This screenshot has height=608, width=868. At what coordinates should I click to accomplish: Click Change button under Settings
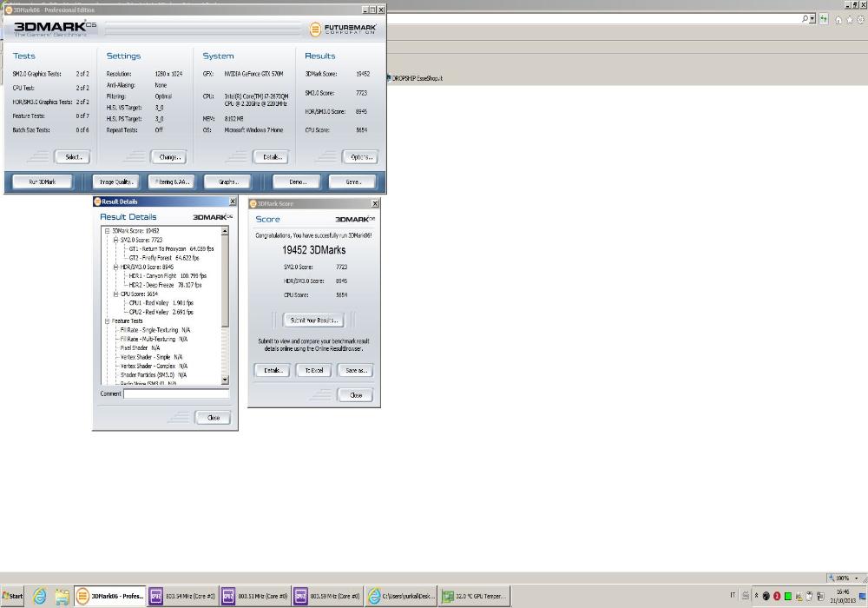[169, 157]
